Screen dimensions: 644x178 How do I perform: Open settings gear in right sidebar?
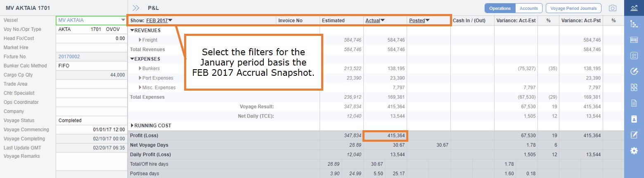click(x=634, y=151)
